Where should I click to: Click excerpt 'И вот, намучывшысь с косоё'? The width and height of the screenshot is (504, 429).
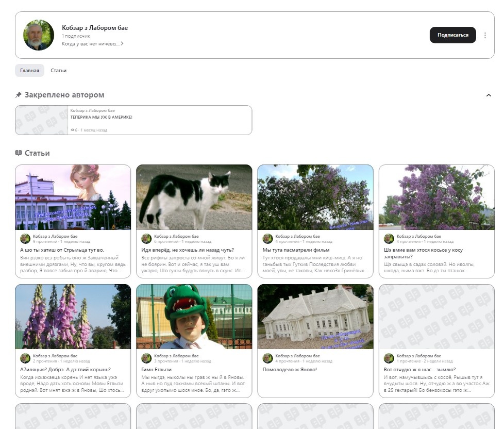(x=436, y=384)
